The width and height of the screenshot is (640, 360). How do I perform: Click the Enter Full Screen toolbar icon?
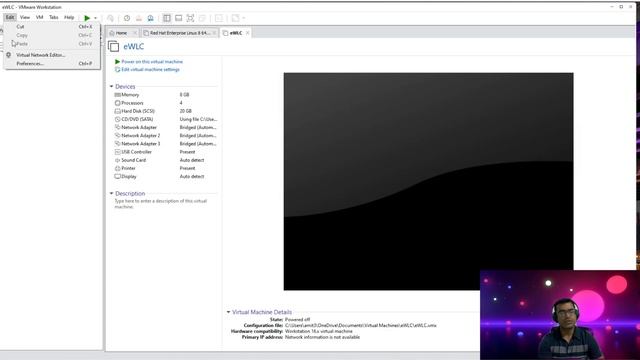190,18
